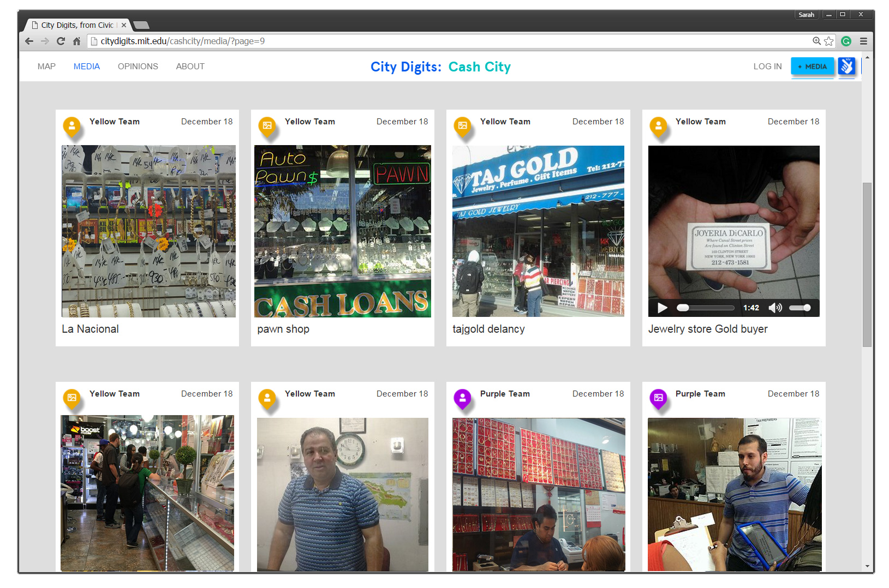This screenshot has height=588, width=889.
Task: Open the Auto Pawn cash loans photo
Action: point(343,231)
